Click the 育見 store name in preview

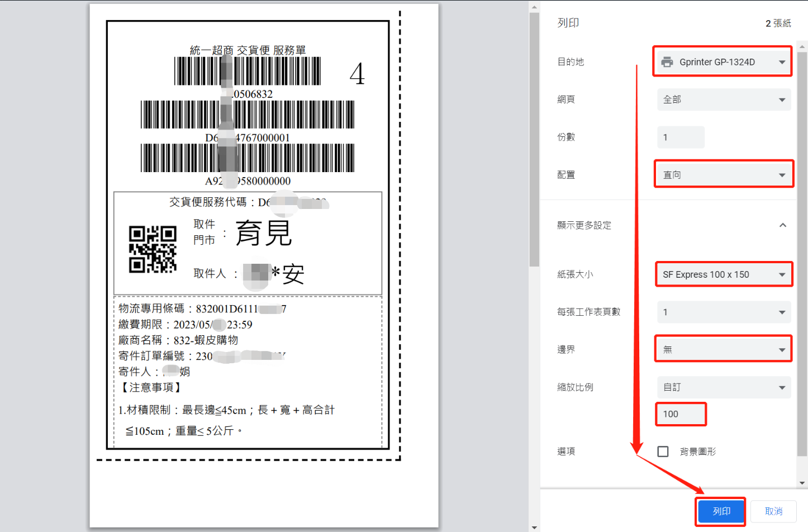264,232
